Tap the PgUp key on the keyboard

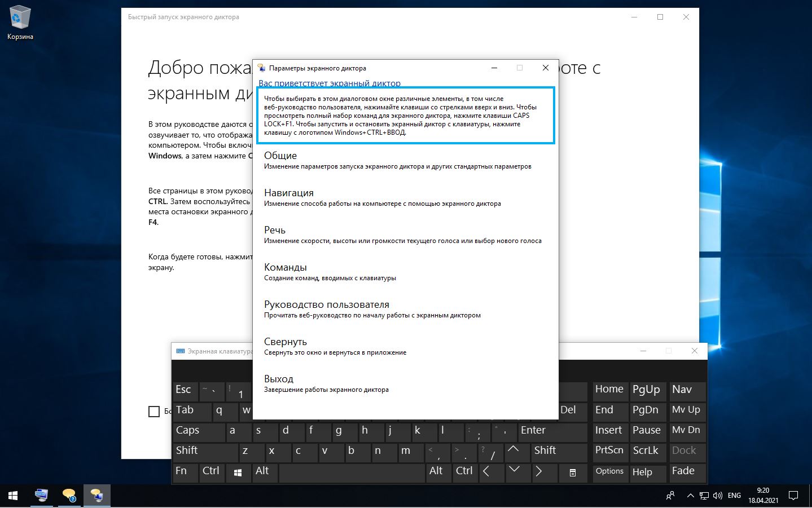point(648,391)
